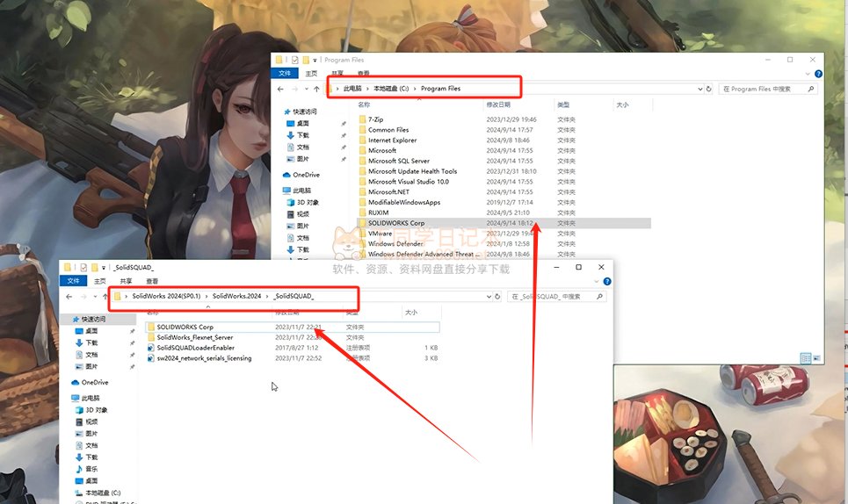848x504 pixels.
Task: Open quick access toolbar dropdown in _SolidSQUAD_ titlebar
Action: (x=104, y=268)
